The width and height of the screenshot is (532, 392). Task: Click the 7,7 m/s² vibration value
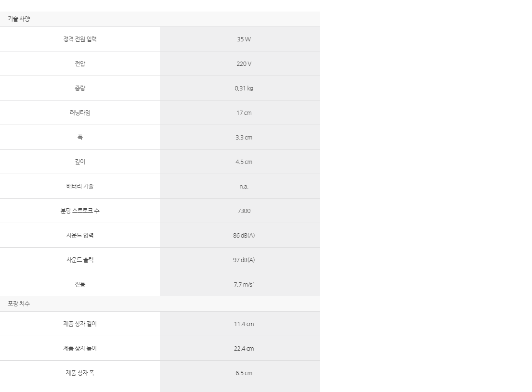coord(244,285)
